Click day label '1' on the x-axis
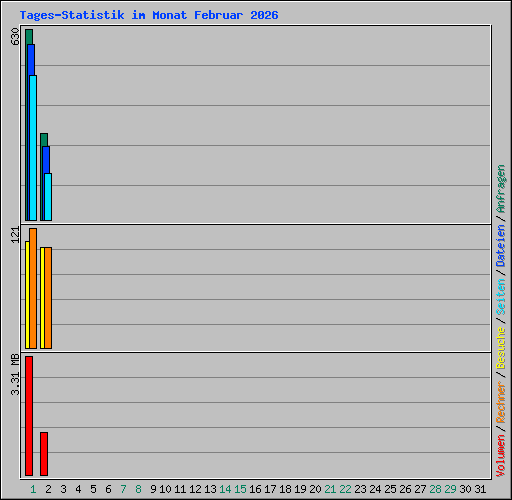Image resolution: width=512 pixels, height=500 pixels. point(33,489)
